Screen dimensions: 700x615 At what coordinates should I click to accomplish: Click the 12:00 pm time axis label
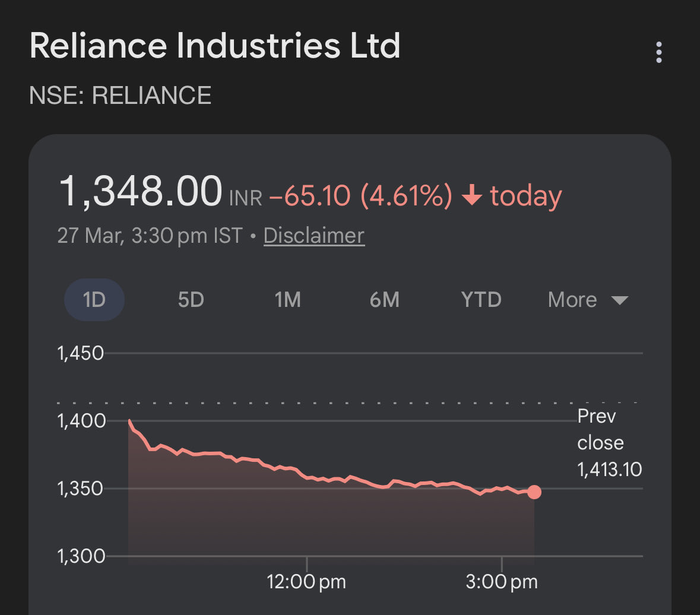(x=306, y=581)
